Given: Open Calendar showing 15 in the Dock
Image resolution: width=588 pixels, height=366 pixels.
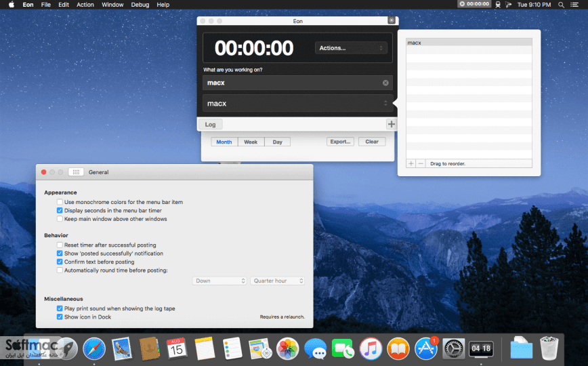Looking at the screenshot, I should pyautogui.click(x=177, y=349).
